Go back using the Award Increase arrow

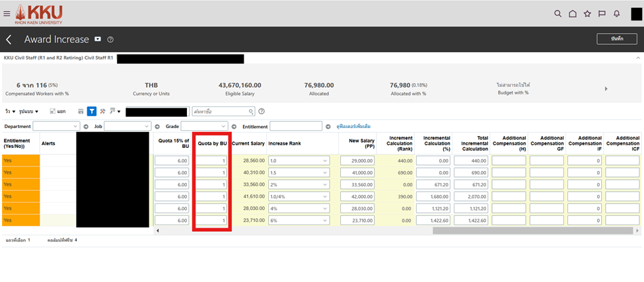pyautogui.click(x=9, y=40)
